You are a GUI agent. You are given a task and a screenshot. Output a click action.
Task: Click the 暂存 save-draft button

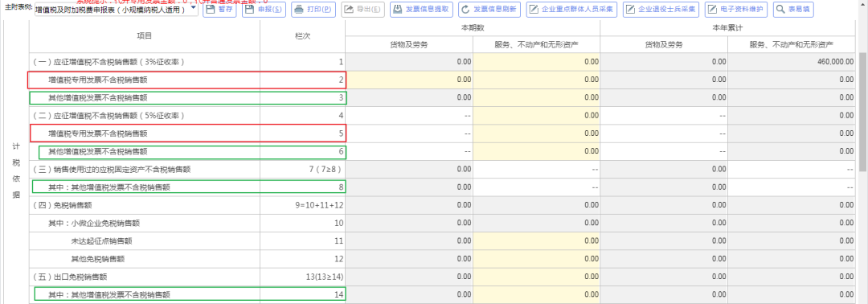(219, 10)
